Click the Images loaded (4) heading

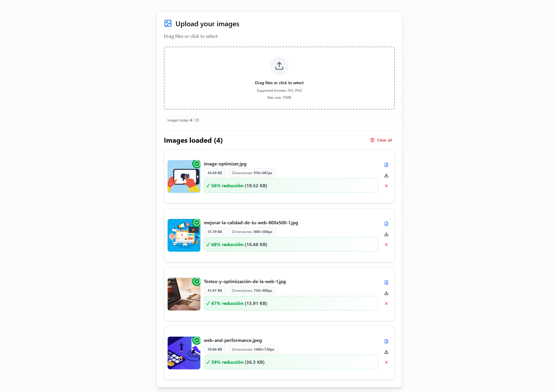[193, 140]
